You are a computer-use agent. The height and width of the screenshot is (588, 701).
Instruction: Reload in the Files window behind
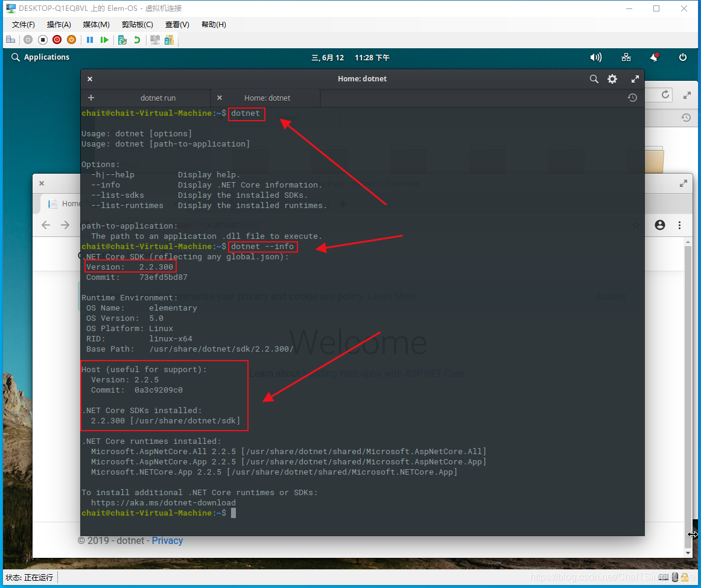pyautogui.click(x=665, y=95)
